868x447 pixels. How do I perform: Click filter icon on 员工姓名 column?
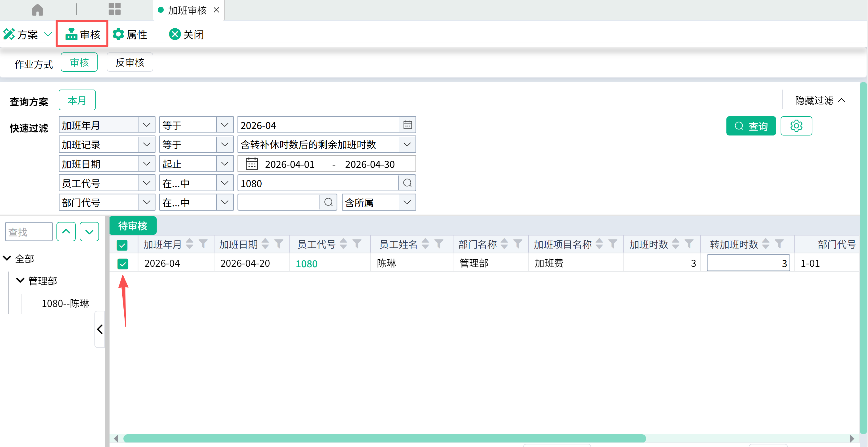[439, 244]
